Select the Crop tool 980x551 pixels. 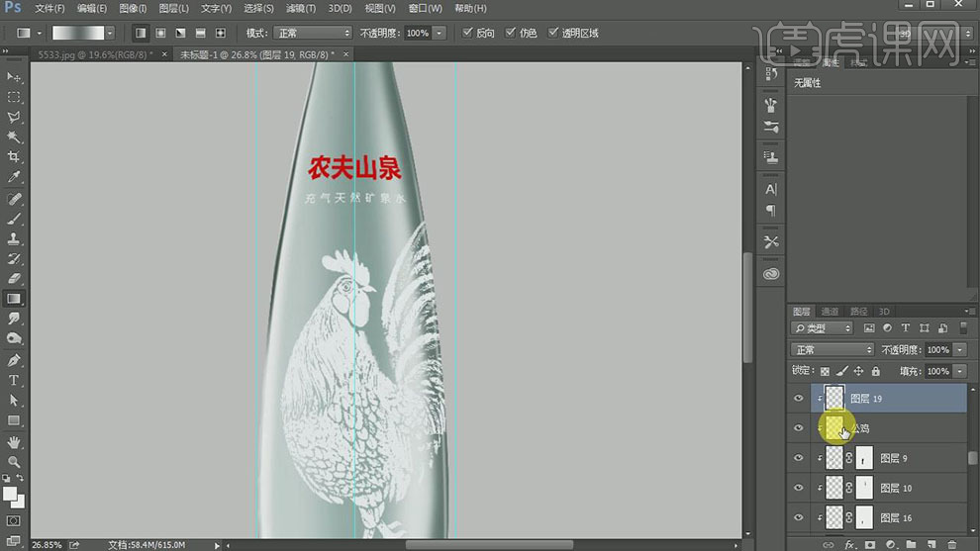[14, 157]
